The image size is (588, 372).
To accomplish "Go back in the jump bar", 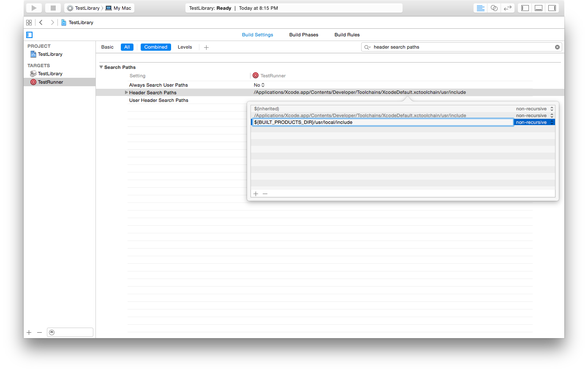I will (x=41, y=22).
